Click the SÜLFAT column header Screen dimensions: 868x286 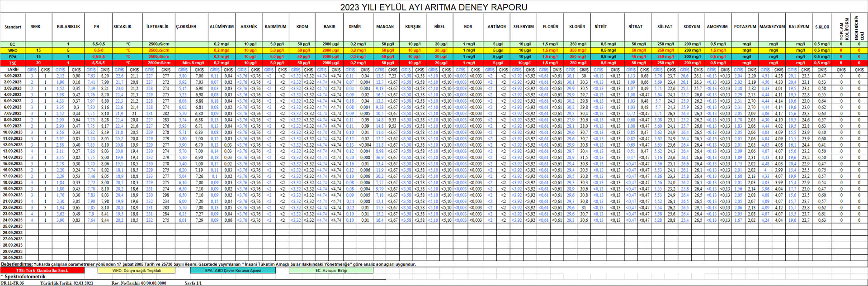tap(665, 27)
